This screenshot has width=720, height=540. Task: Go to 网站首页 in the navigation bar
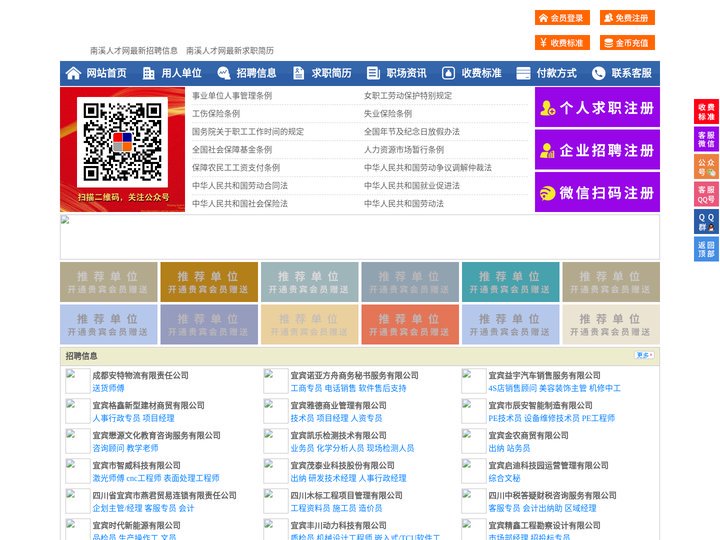click(107, 73)
